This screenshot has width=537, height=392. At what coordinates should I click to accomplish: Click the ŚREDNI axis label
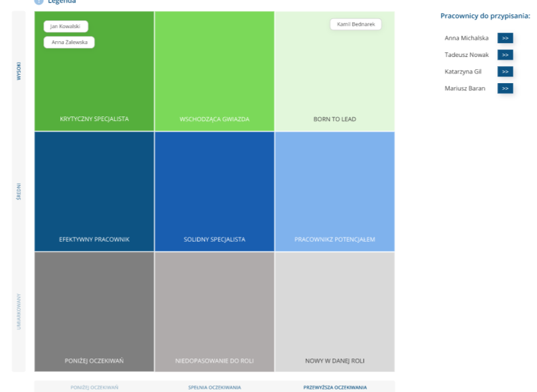click(x=19, y=192)
